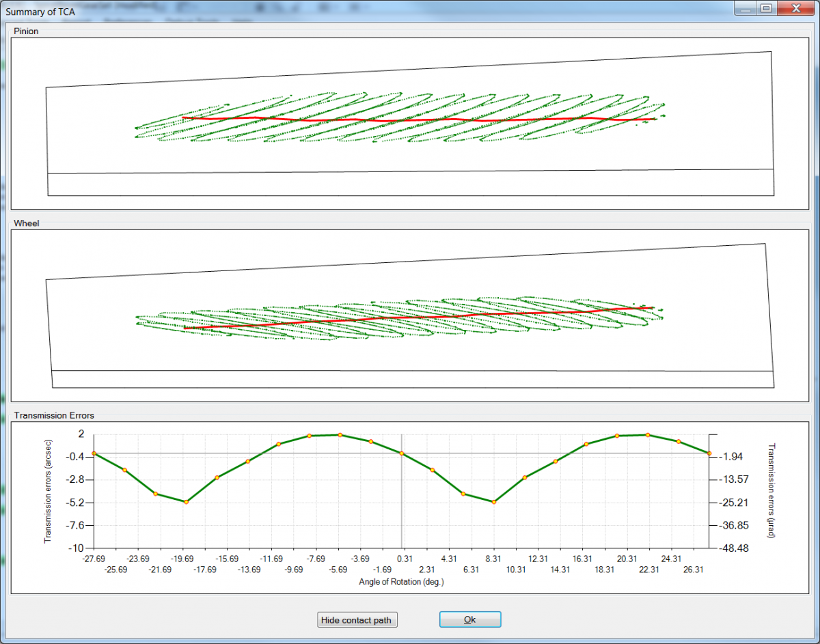Click the Transmission errors (µrad) axis title

(x=771, y=491)
